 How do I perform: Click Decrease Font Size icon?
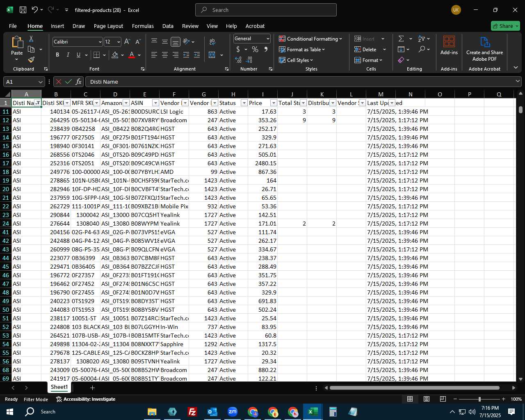point(138,41)
